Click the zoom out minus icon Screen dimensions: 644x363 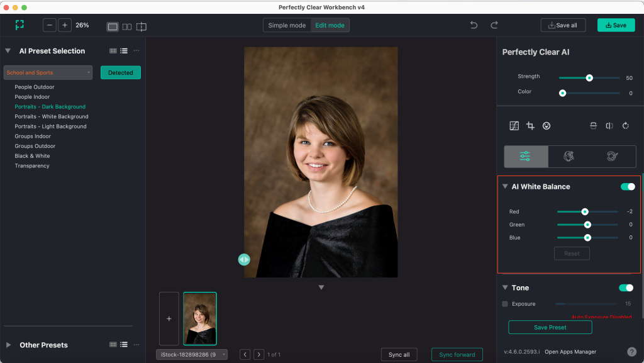click(50, 25)
